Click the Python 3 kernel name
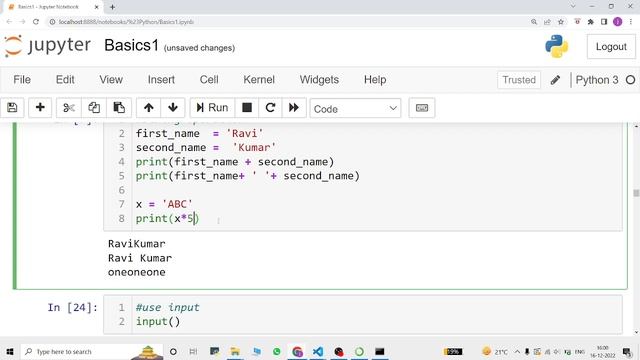 (x=597, y=80)
